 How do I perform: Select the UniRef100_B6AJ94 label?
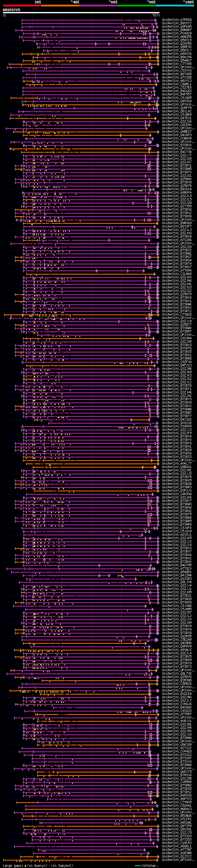tap(177, 57)
